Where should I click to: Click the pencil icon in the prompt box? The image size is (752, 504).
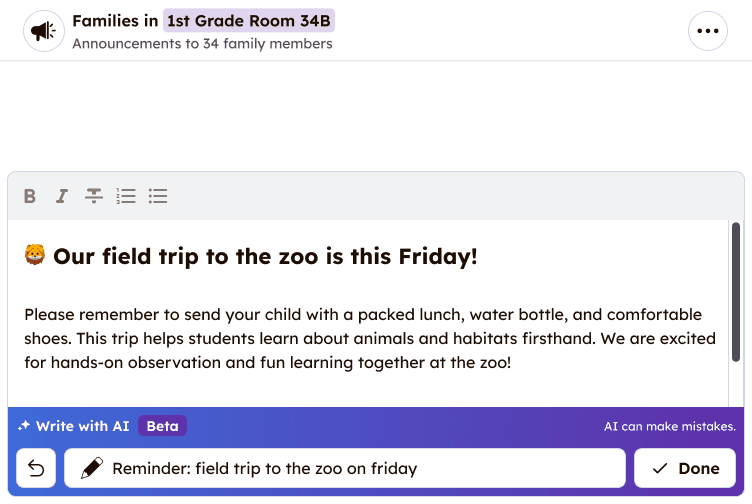[92, 468]
